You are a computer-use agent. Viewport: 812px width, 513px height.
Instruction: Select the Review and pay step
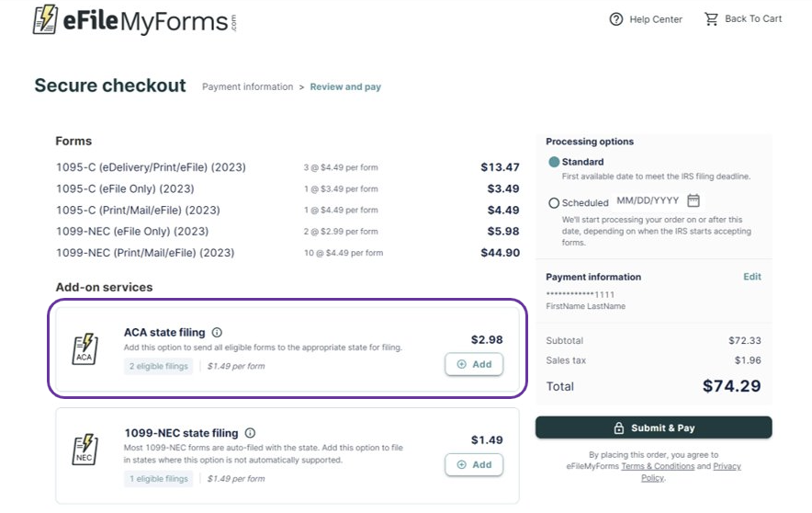click(x=345, y=87)
